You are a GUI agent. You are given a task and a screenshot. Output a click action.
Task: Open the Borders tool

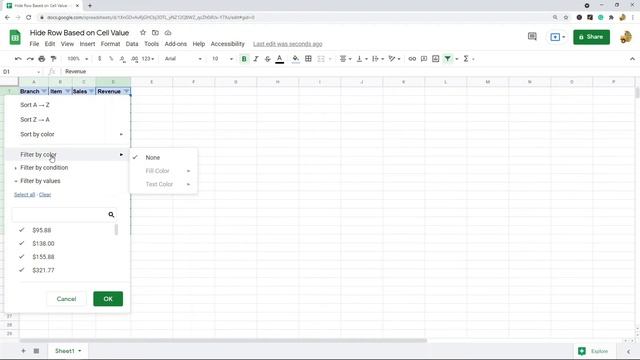(x=308, y=59)
